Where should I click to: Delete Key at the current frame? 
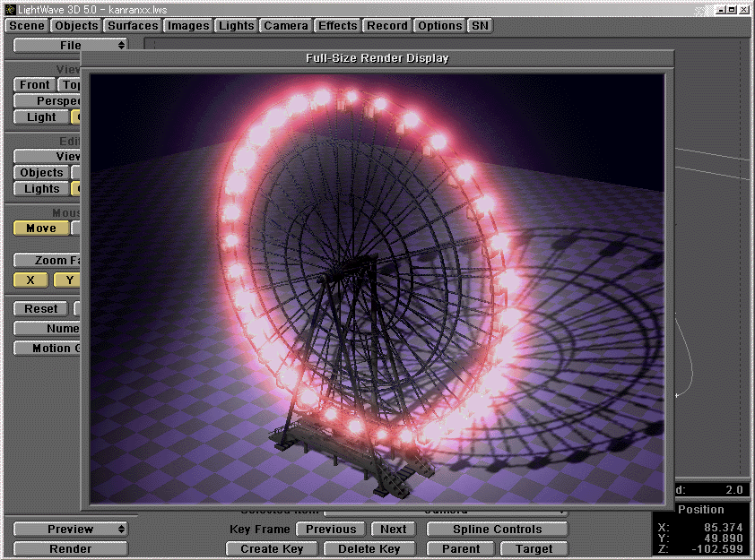tap(369, 548)
